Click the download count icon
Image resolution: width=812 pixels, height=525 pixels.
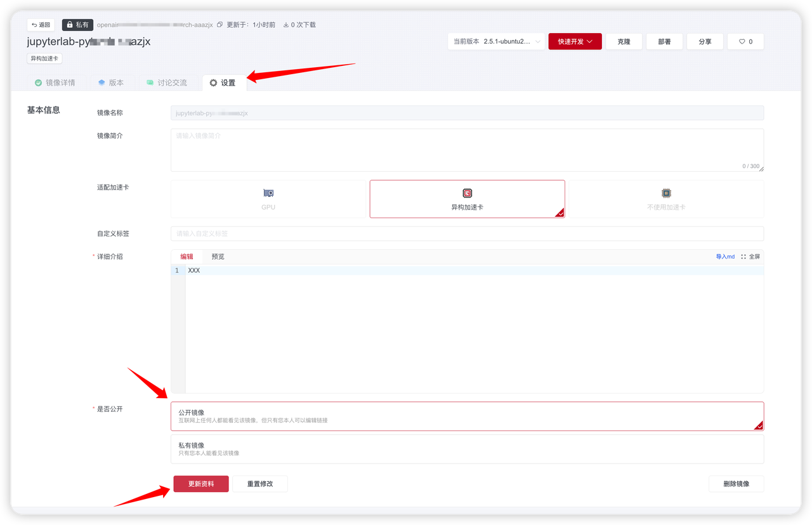pos(286,25)
